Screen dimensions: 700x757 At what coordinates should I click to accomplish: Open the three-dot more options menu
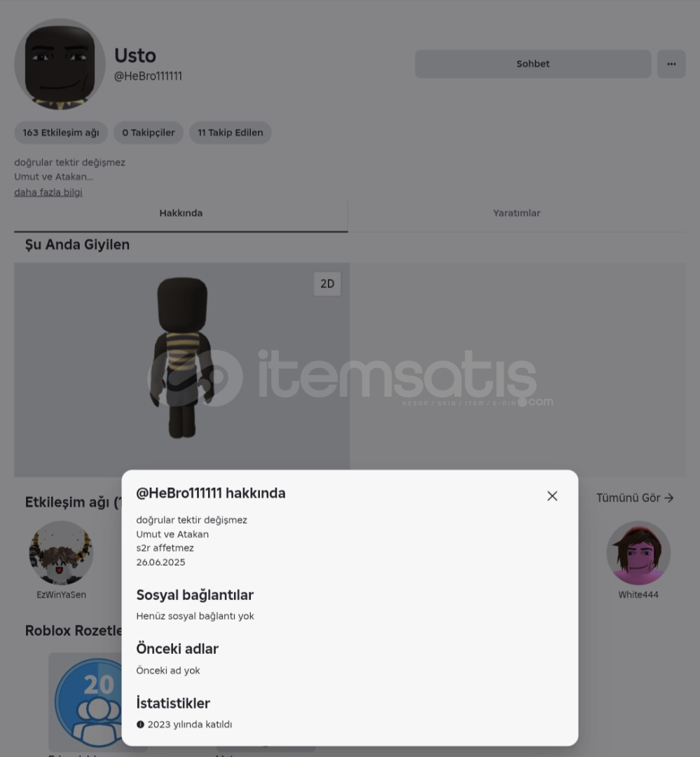(x=671, y=64)
